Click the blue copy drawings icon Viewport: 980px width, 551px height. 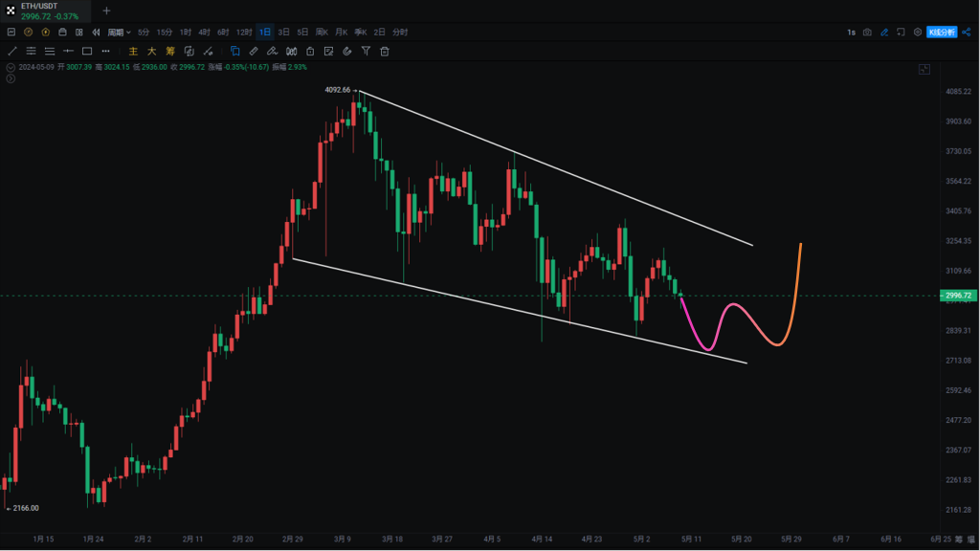(235, 52)
